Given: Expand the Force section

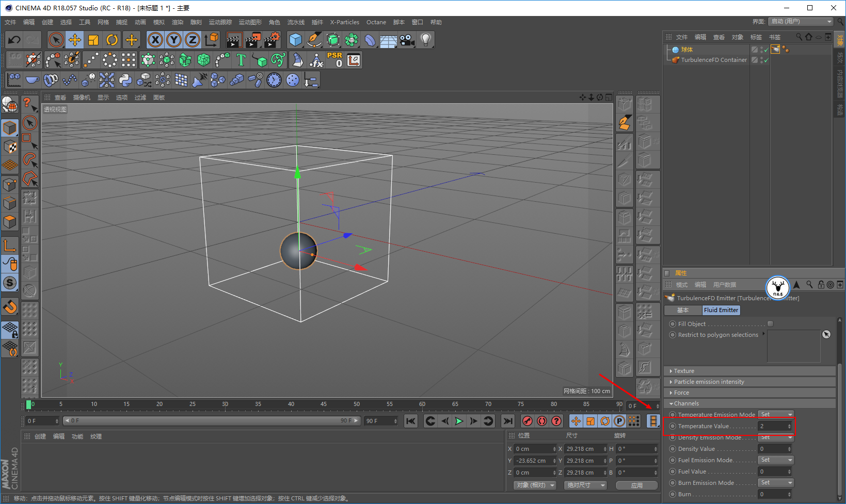Looking at the screenshot, I should (749, 393).
